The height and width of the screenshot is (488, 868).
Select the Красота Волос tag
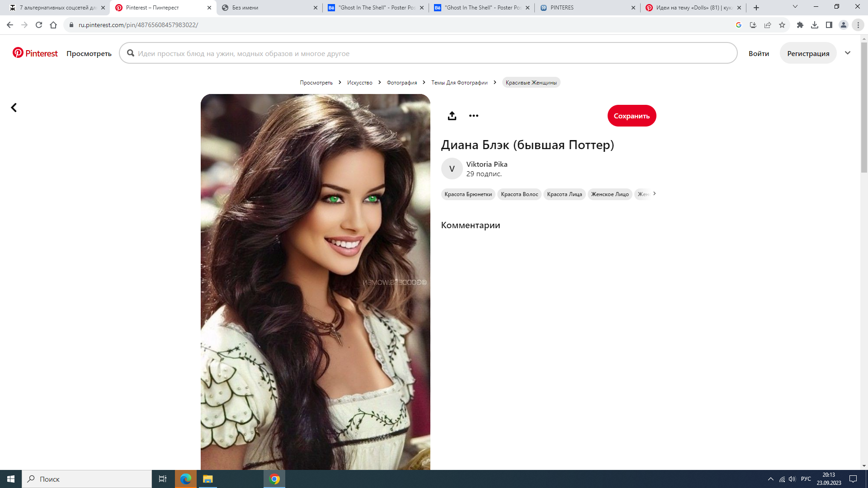(x=519, y=194)
